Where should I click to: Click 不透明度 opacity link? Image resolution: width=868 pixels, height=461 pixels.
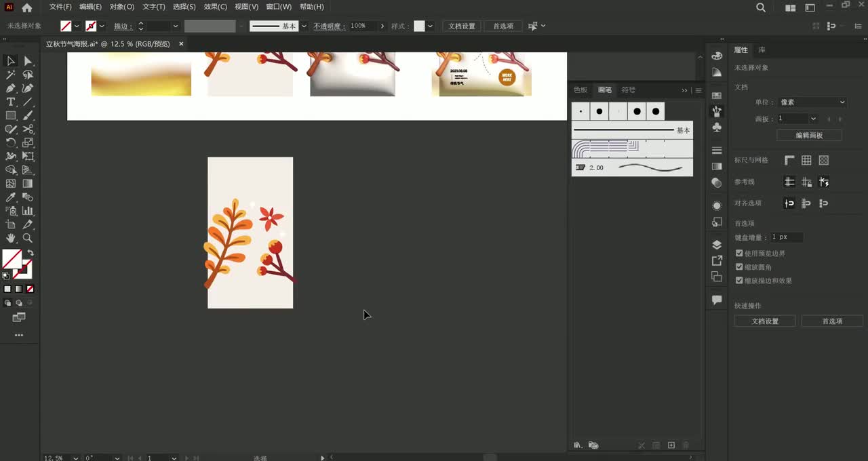coord(329,26)
